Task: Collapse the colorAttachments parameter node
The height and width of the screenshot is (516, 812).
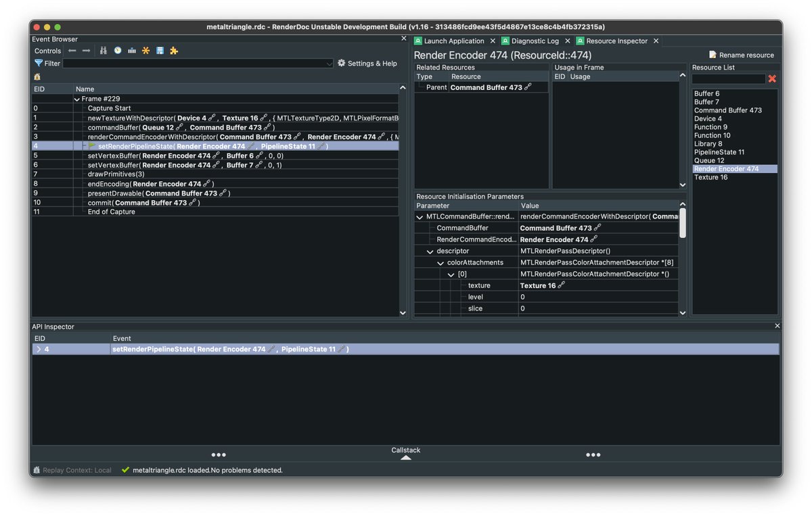Action: click(x=441, y=262)
